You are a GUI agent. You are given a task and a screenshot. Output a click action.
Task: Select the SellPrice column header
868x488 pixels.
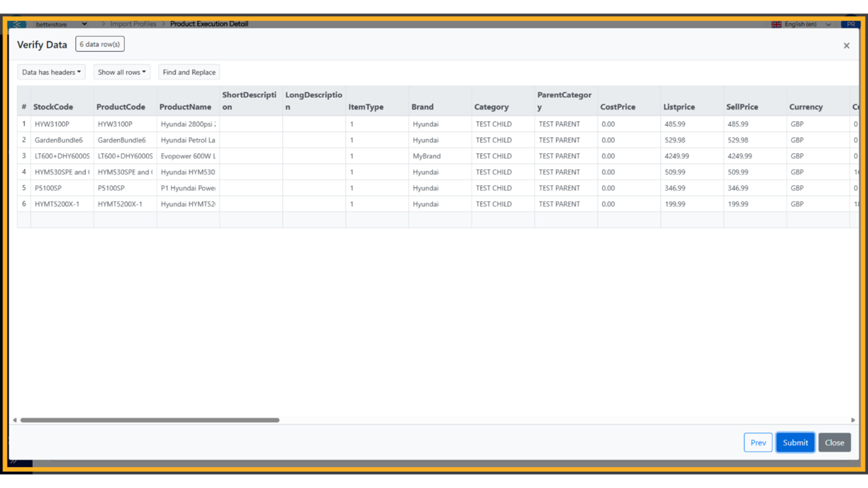tap(742, 107)
